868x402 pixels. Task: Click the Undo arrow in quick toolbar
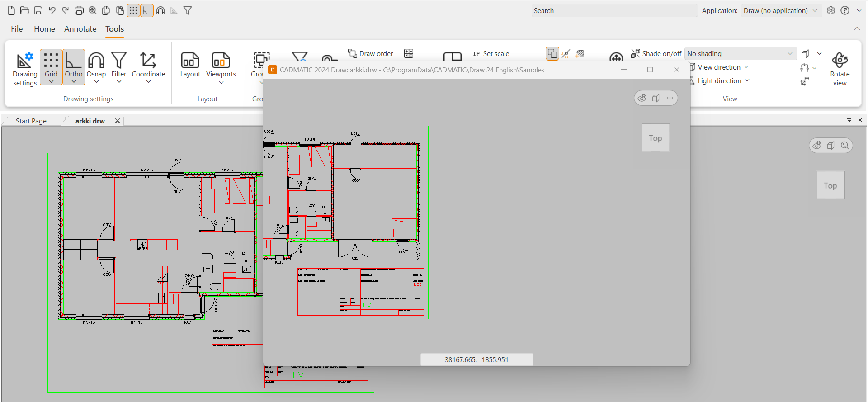pos(52,10)
